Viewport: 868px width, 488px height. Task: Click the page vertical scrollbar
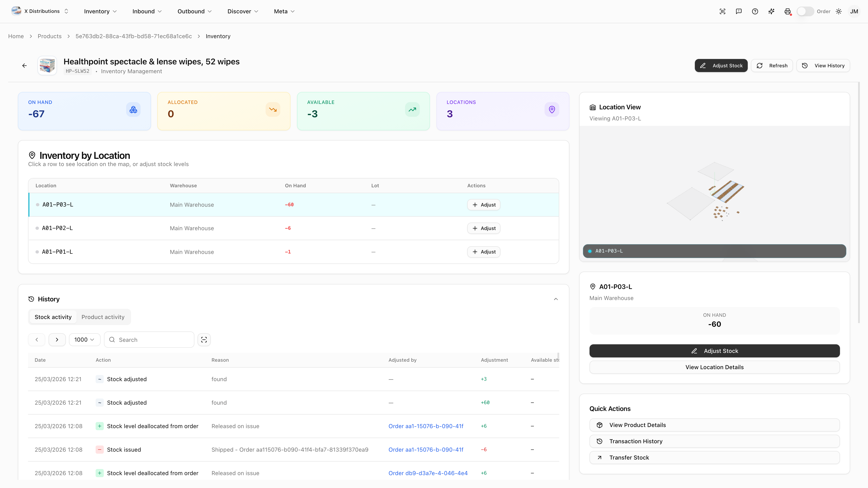click(859, 202)
